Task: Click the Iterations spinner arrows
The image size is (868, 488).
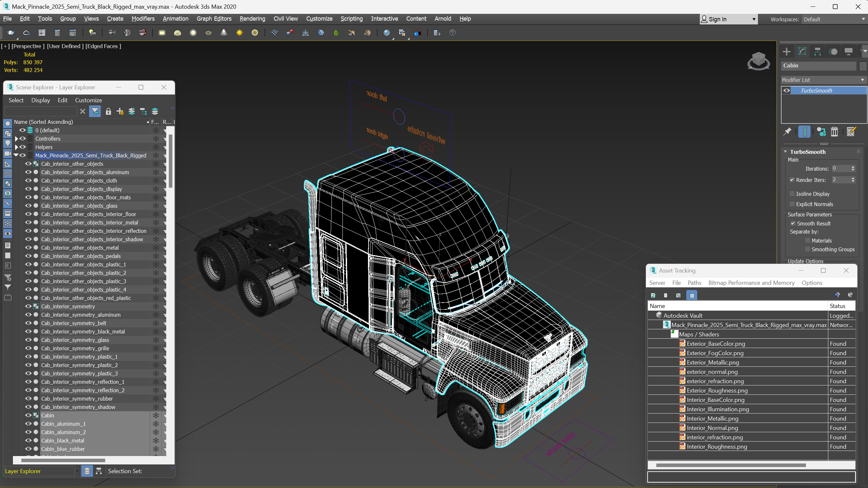Action: click(853, 168)
